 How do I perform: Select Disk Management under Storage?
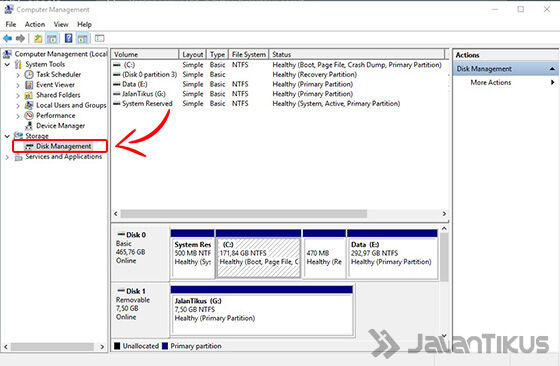click(63, 146)
